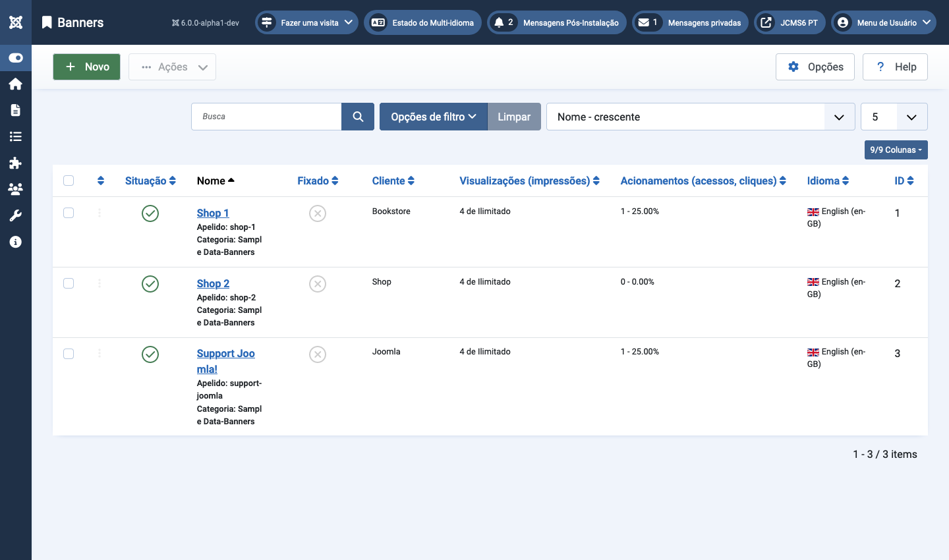Viewport: 949px width, 560px height.
Task: Open Fazer uma visita menu
Action: (x=306, y=22)
